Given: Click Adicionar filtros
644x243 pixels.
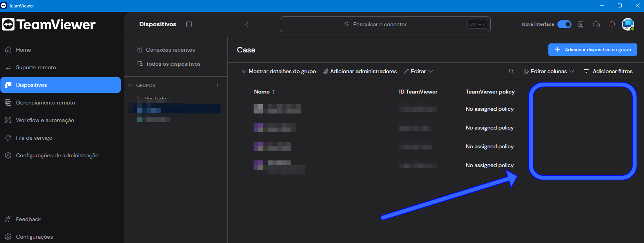Looking at the screenshot, I should [x=608, y=71].
